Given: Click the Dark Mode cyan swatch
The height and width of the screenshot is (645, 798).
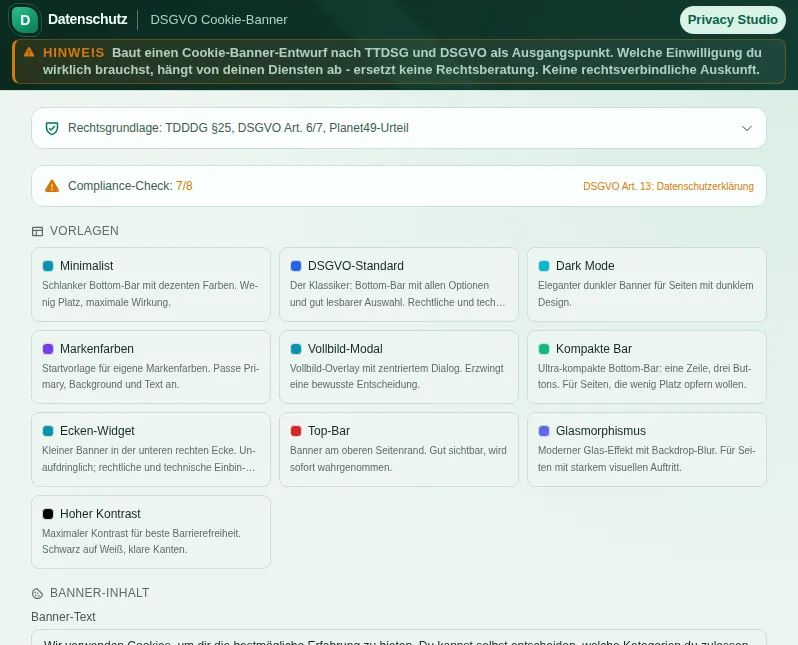Looking at the screenshot, I should pos(544,266).
